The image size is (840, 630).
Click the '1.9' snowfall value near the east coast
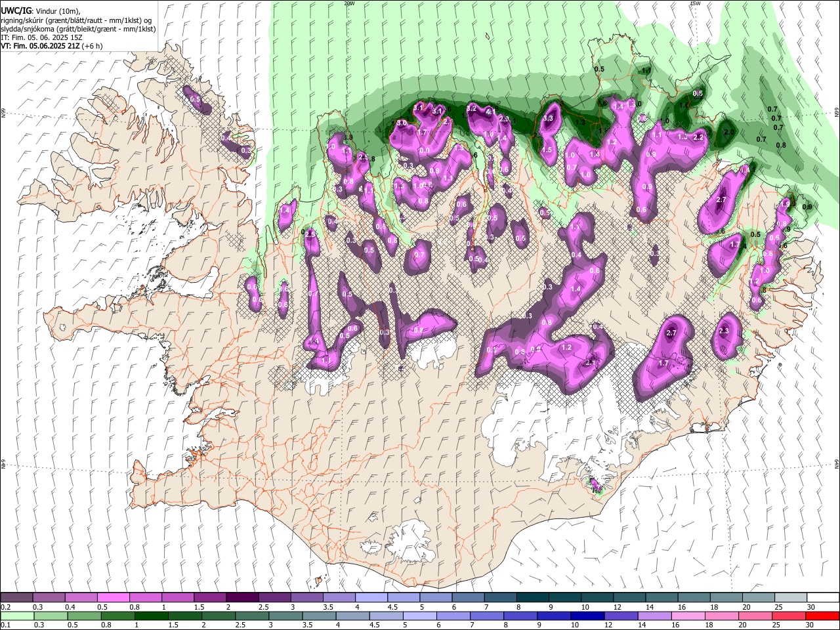pyautogui.click(x=785, y=204)
